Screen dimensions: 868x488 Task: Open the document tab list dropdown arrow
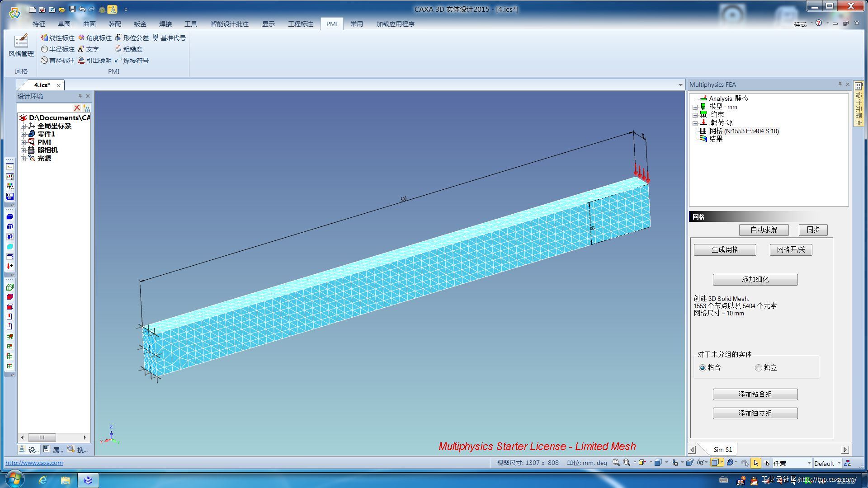(680, 85)
